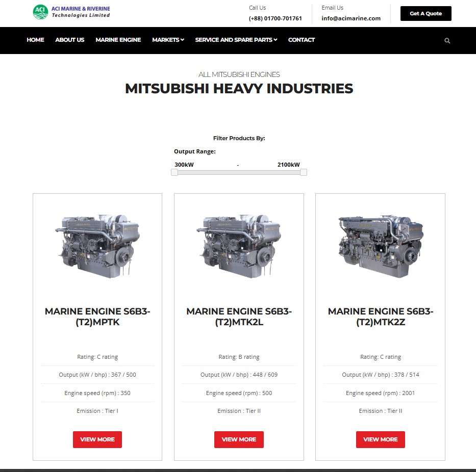
Task: Grab the maximum output slider handle
Action: tap(303, 172)
